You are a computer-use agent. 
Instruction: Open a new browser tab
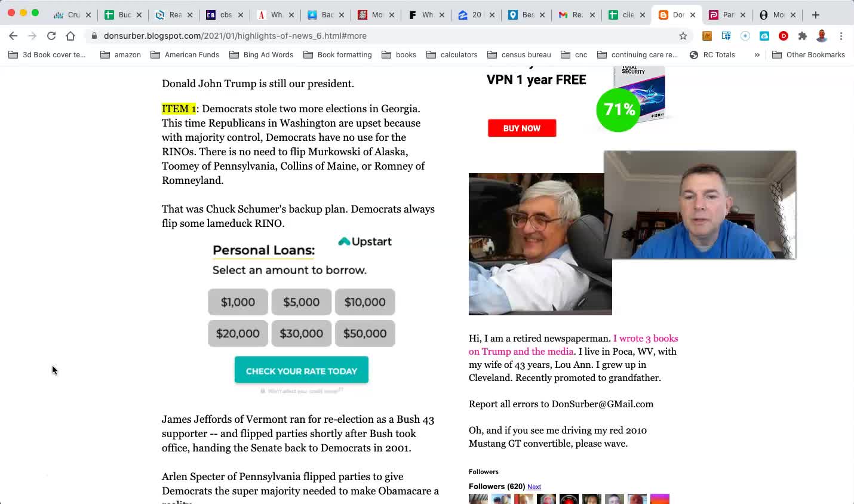pos(816,15)
